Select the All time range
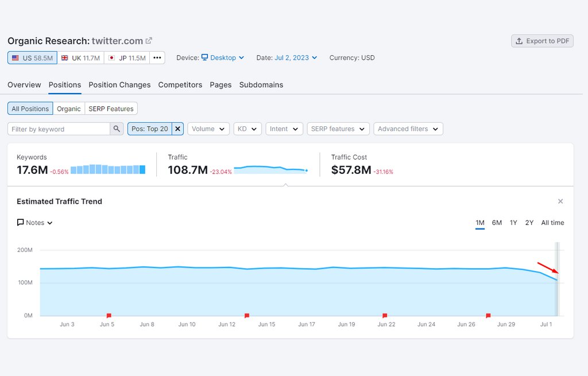The width and height of the screenshot is (588, 376). tap(552, 223)
